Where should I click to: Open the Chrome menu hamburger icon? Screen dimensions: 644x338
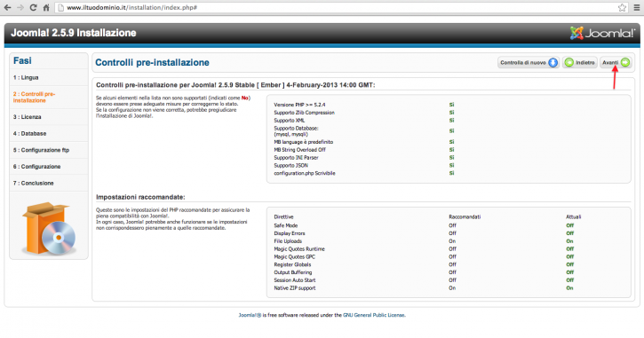(637, 7)
